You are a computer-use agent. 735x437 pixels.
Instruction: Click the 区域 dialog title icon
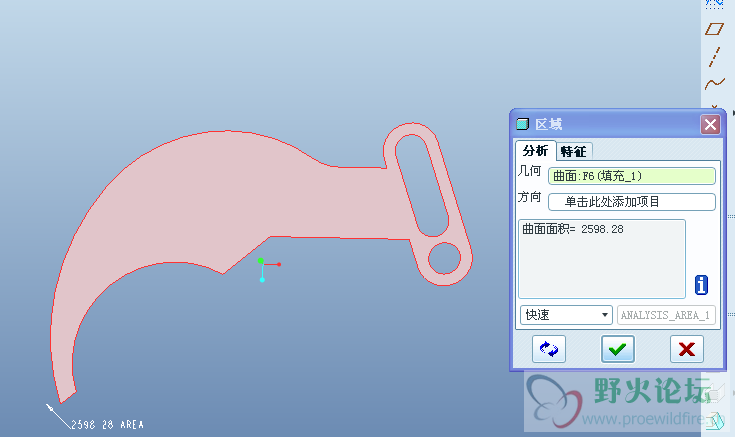[523, 125]
